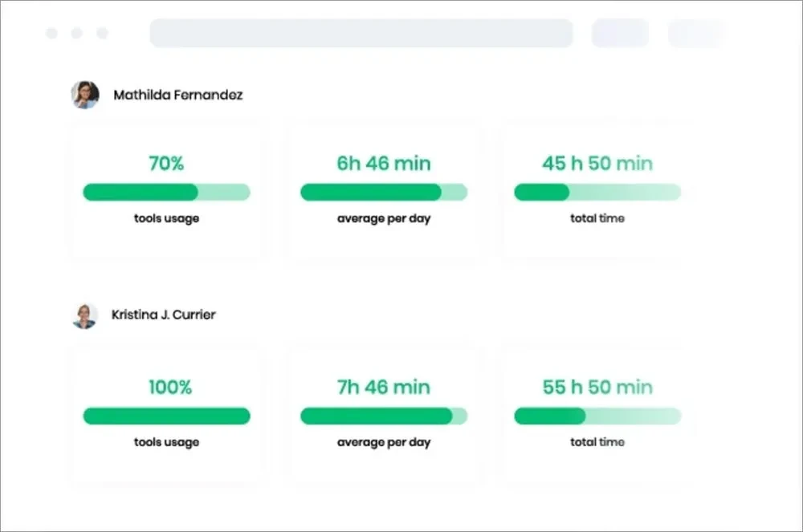
Task: Select the 45 h 50 min total value
Action: tap(597, 164)
